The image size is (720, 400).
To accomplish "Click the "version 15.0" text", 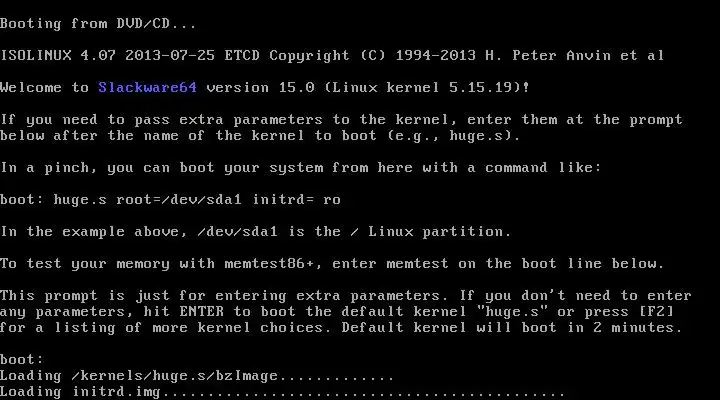I will [260, 87].
